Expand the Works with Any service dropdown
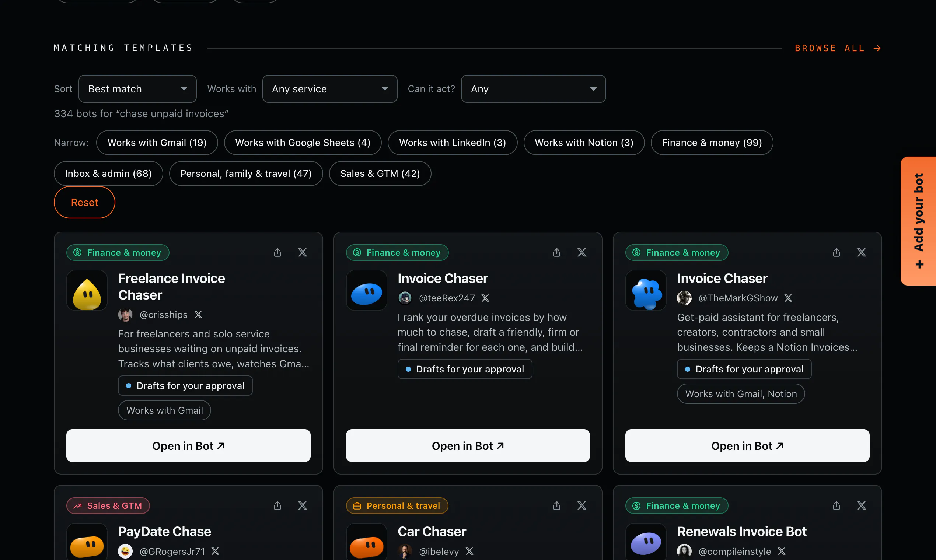The image size is (936, 560). [x=330, y=89]
